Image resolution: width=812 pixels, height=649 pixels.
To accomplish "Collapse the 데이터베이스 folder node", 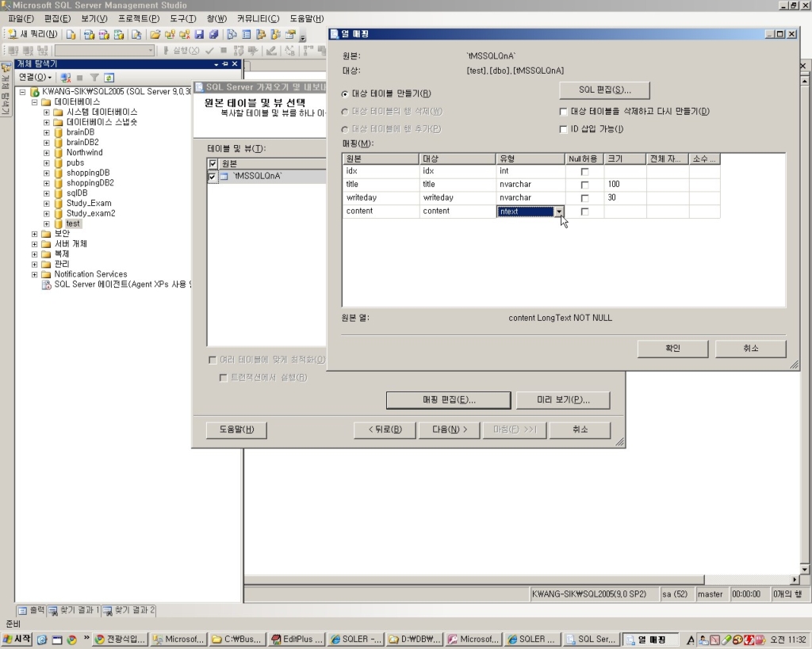I will coord(35,102).
